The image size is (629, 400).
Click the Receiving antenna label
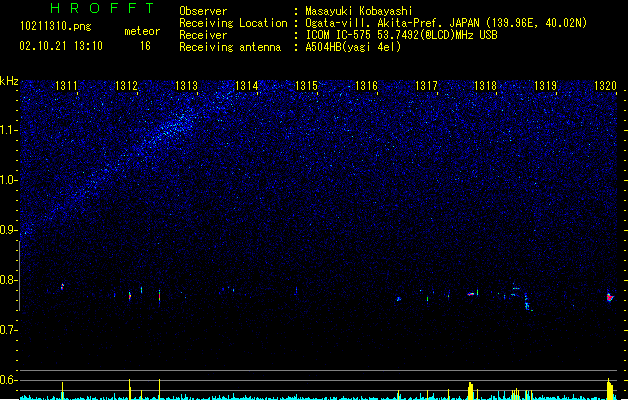click(230, 47)
